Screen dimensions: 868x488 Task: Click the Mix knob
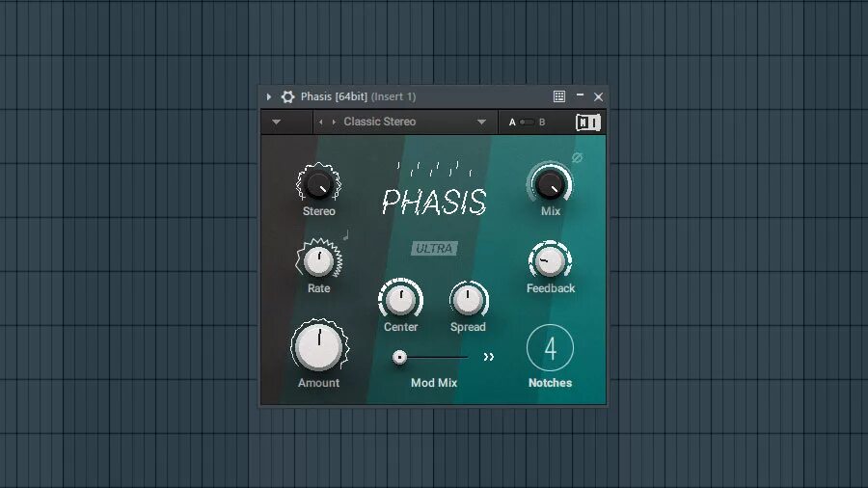550,183
